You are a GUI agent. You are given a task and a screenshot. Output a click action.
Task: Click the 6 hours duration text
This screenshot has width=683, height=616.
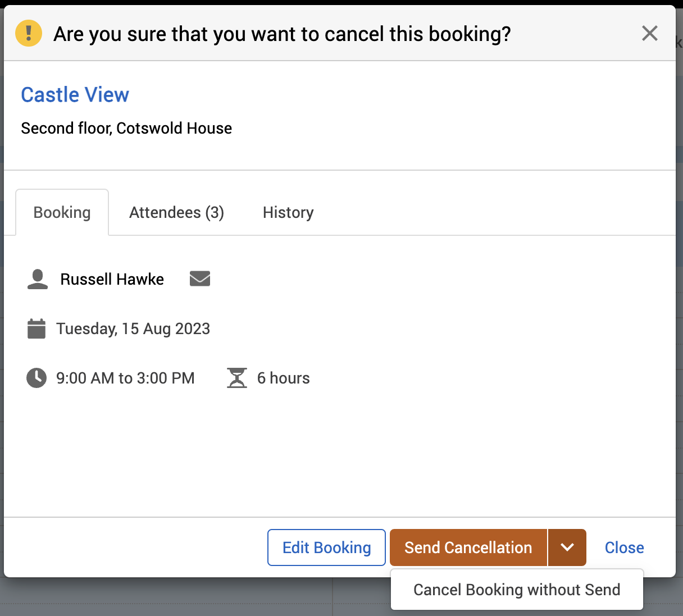point(283,378)
